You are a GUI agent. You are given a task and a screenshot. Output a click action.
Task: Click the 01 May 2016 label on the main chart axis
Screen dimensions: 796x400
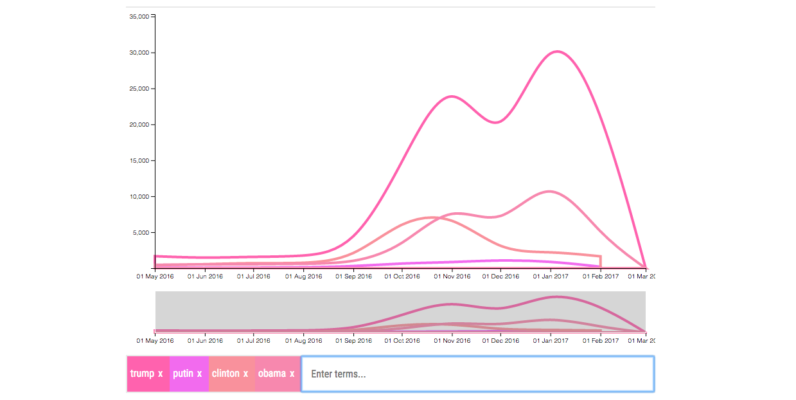tap(154, 277)
